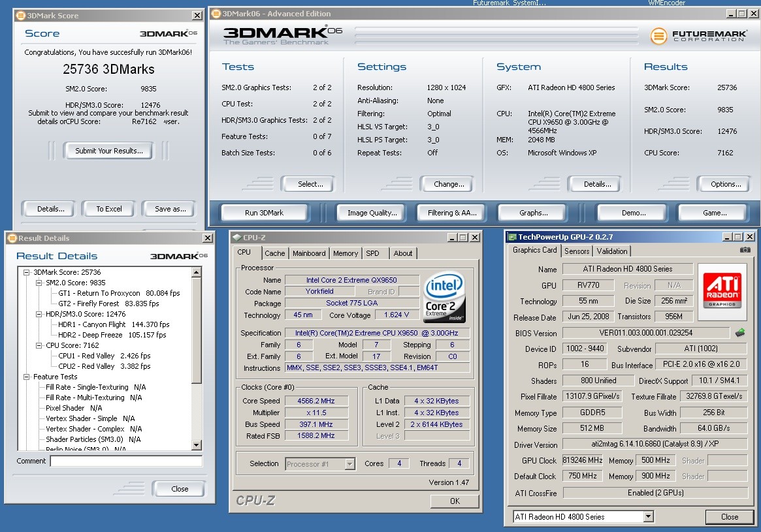Click the orange Result Details window icon
Screen dimensions: 761x532
point(12,238)
